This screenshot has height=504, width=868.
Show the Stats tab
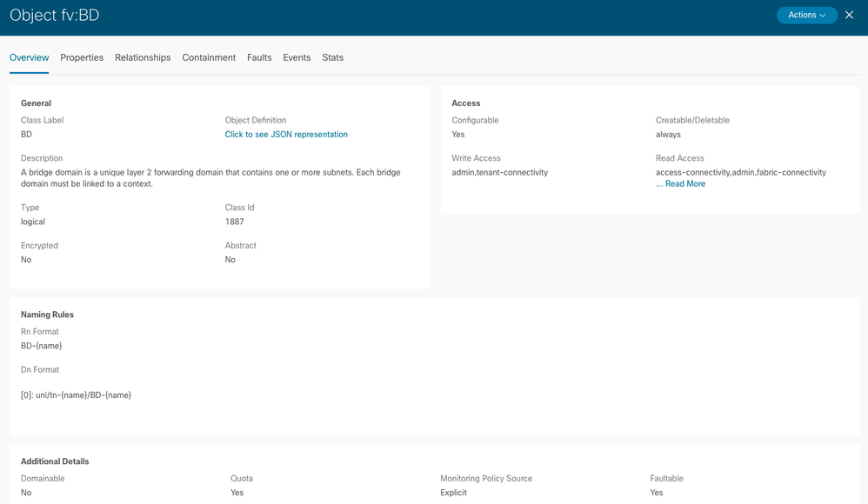point(333,57)
